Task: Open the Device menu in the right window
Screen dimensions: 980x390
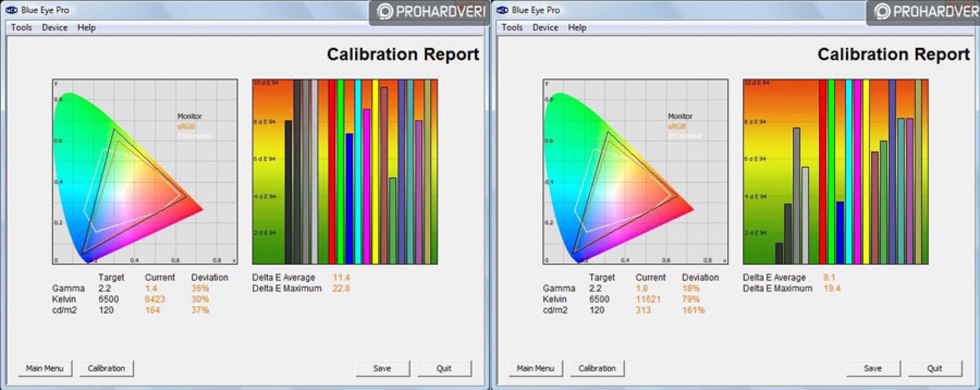Action: [545, 27]
